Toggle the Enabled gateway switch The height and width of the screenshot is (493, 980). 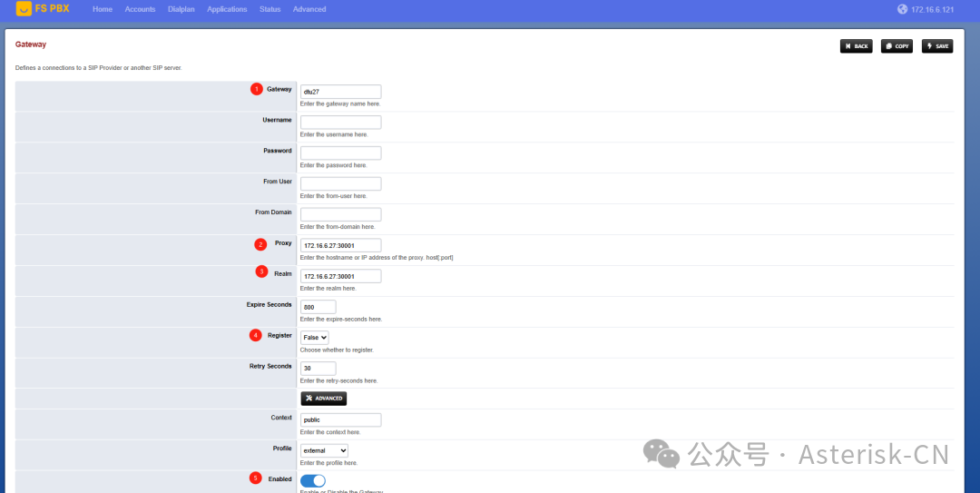[x=313, y=480]
